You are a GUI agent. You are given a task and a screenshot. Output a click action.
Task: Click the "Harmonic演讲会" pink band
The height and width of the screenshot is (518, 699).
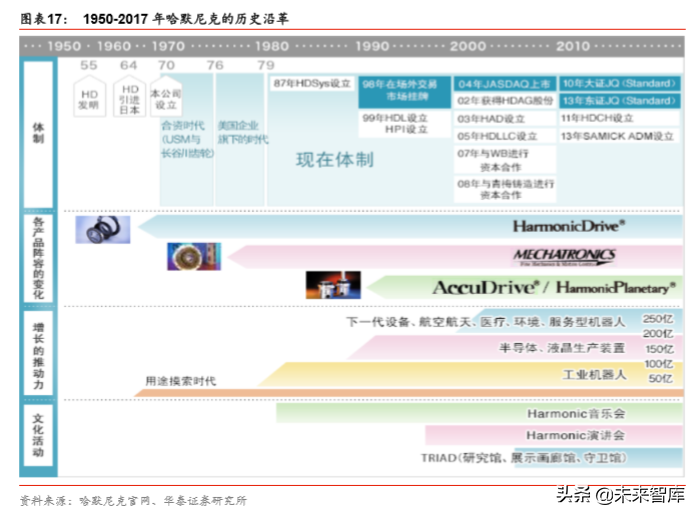(x=554, y=435)
